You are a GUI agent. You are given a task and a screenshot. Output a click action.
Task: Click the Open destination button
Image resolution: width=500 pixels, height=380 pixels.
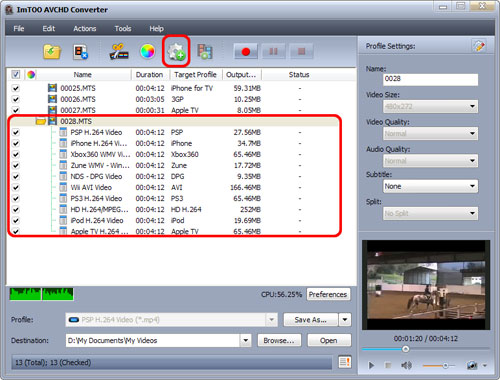tap(329, 340)
